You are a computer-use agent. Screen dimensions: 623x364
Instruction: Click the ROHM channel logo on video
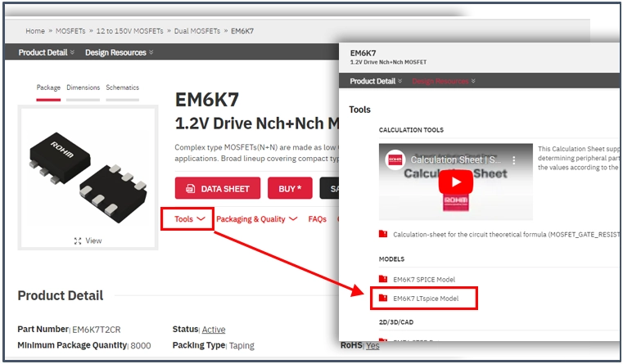click(x=395, y=160)
